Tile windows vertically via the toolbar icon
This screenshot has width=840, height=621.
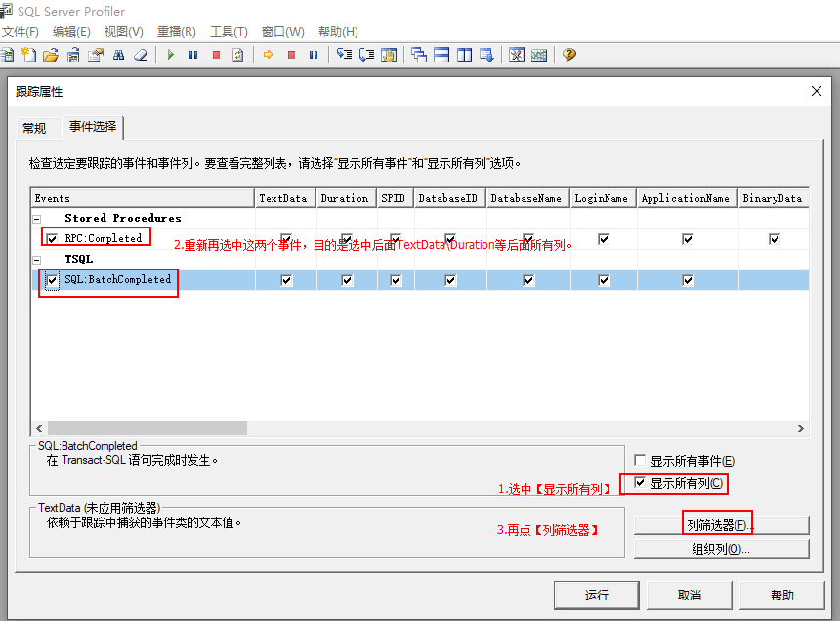pos(464,55)
